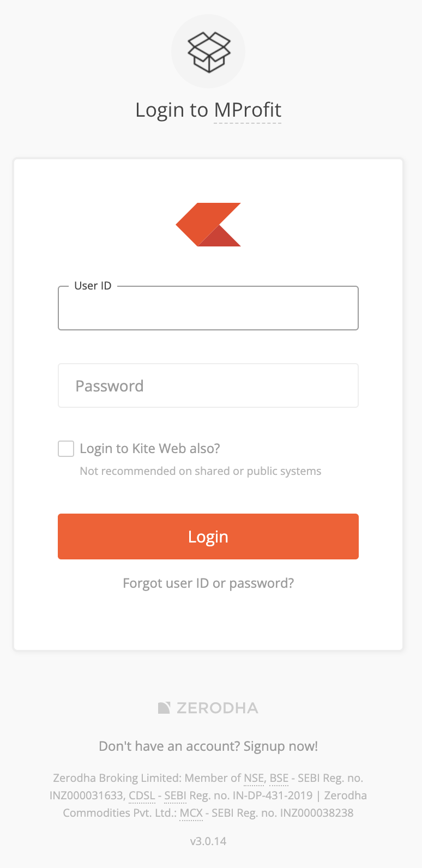Click the 'Not recommended on shared systems' note

click(x=201, y=471)
